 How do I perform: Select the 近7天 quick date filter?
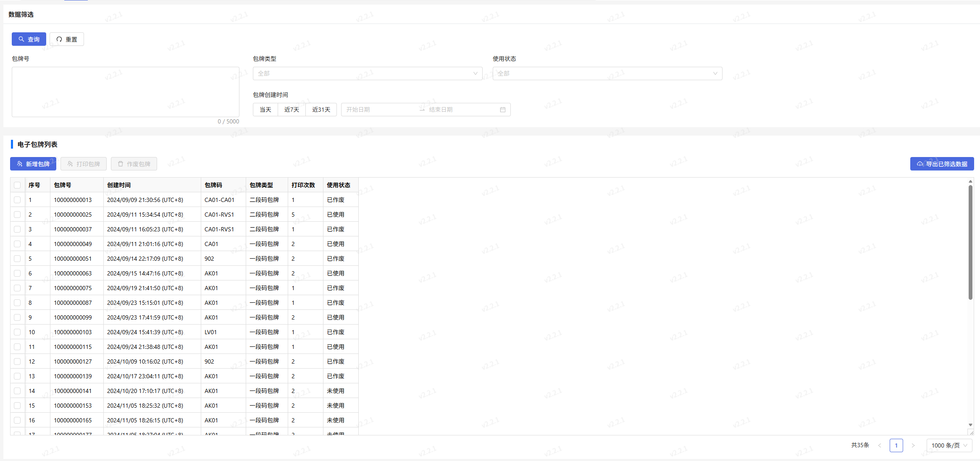tap(292, 110)
